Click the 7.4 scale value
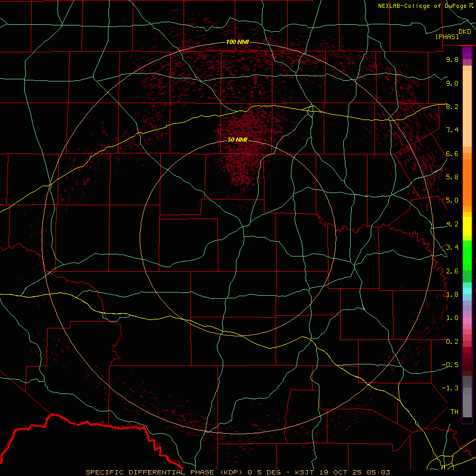The image size is (476, 476). click(452, 130)
